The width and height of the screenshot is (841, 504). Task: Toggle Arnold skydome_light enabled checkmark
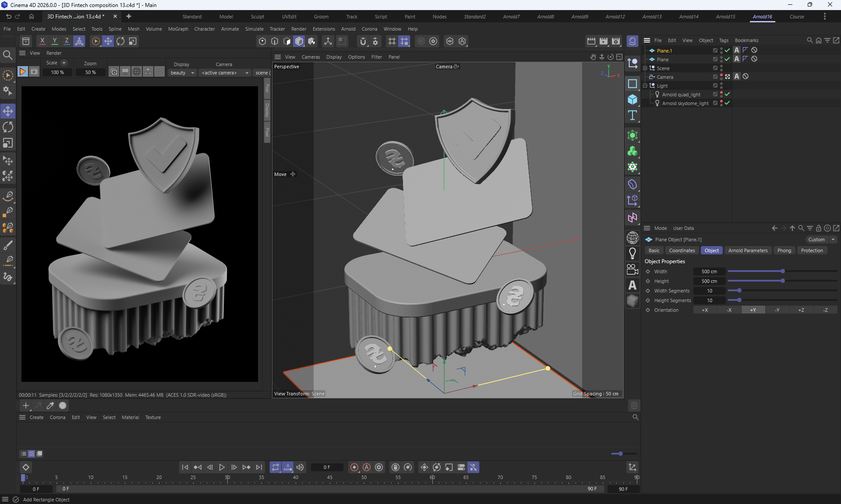coord(728,103)
